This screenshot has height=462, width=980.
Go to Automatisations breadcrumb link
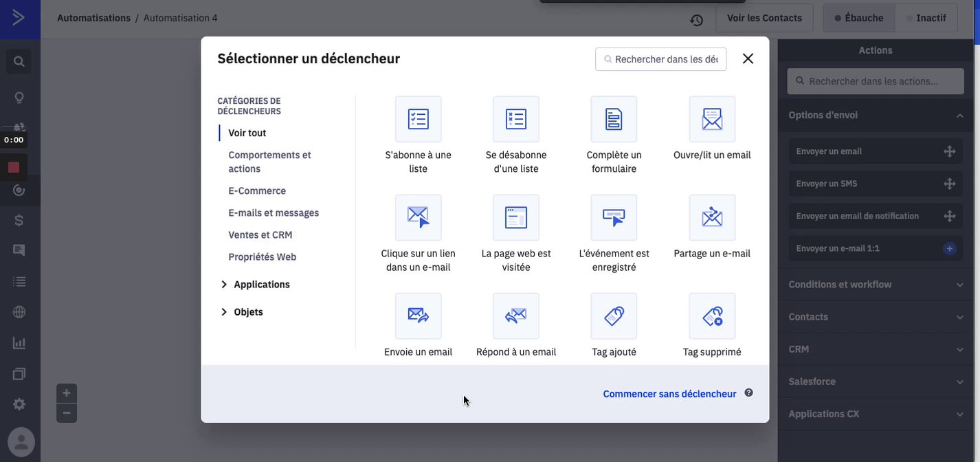tap(93, 18)
